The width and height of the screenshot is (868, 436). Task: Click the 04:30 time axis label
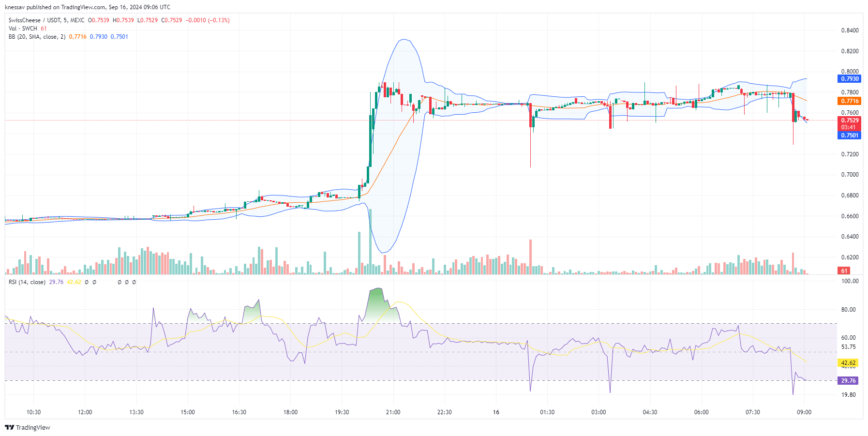click(x=650, y=412)
